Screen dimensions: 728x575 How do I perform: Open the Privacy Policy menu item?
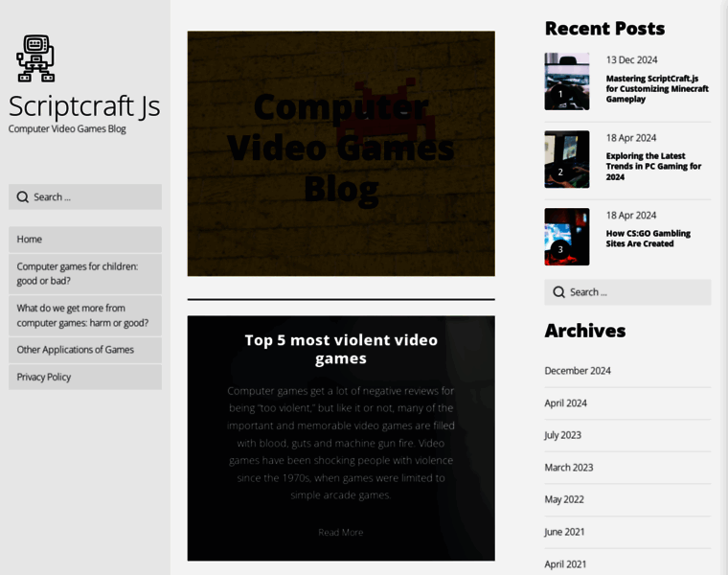coord(85,377)
